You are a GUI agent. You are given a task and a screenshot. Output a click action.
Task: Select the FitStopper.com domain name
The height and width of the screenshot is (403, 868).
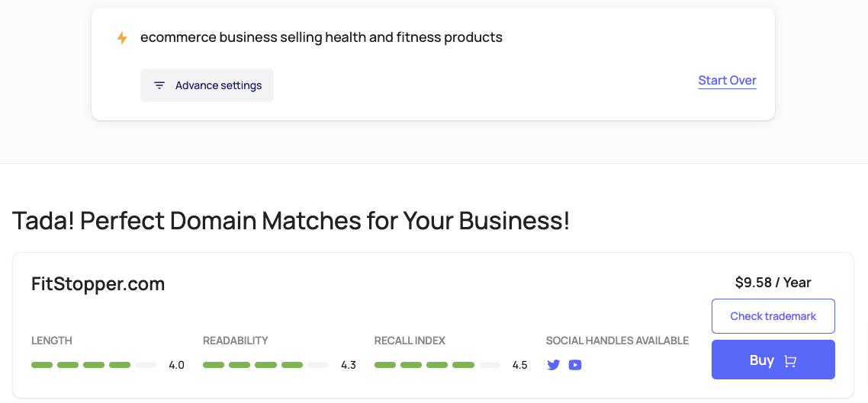98,284
